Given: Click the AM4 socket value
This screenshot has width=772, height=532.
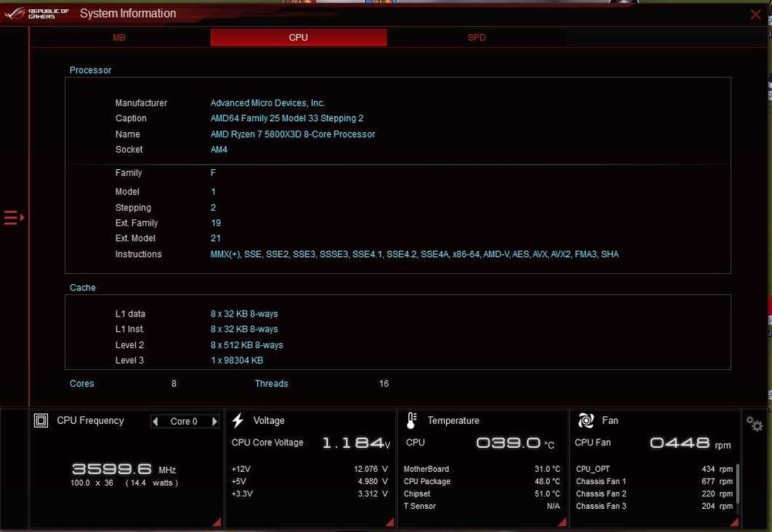Looking at the screenshot, I should click(218, 149).
